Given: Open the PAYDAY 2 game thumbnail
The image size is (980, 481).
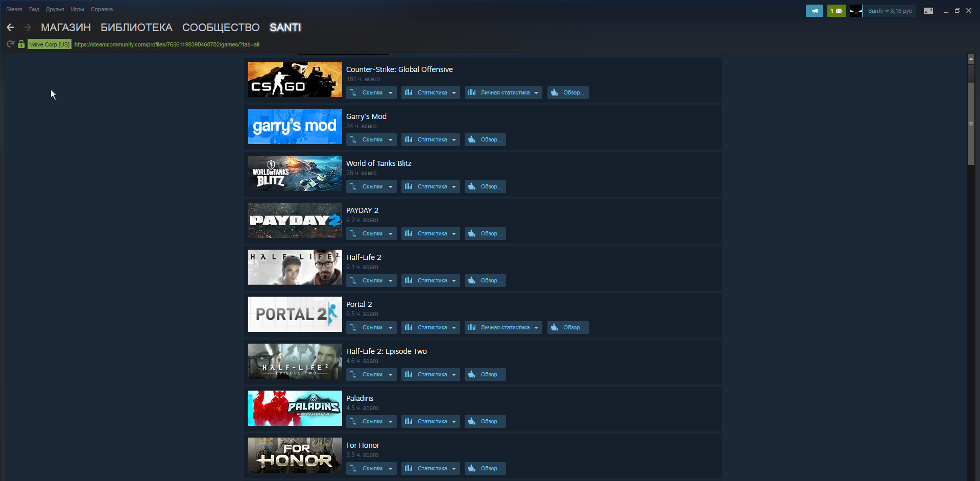Looking at the screenshot, I should [x=295, y=221].
